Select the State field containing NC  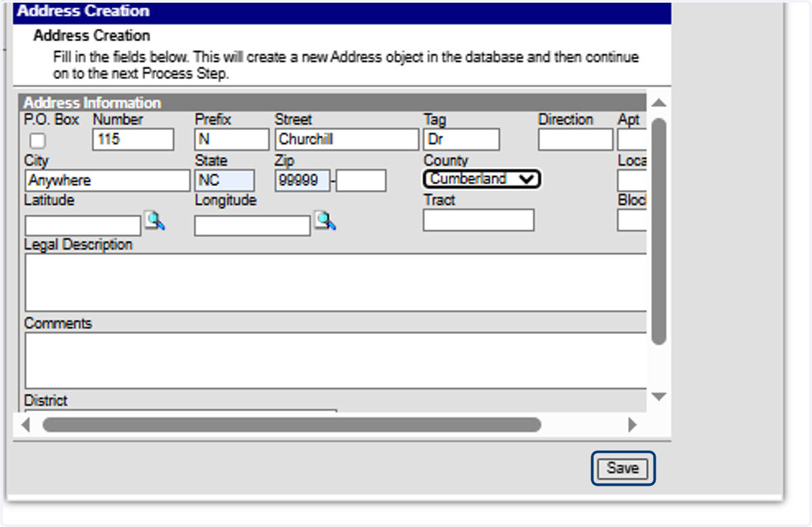pos(225,181)
